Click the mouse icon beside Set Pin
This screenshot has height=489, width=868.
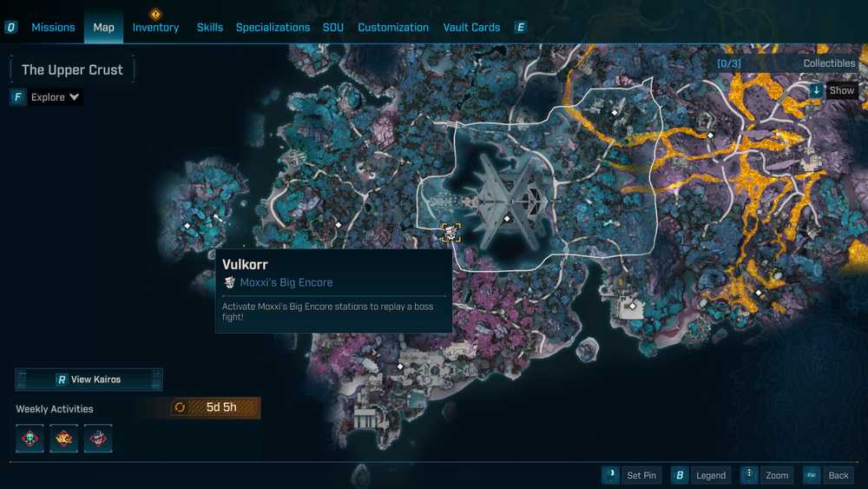pos(610,475)
